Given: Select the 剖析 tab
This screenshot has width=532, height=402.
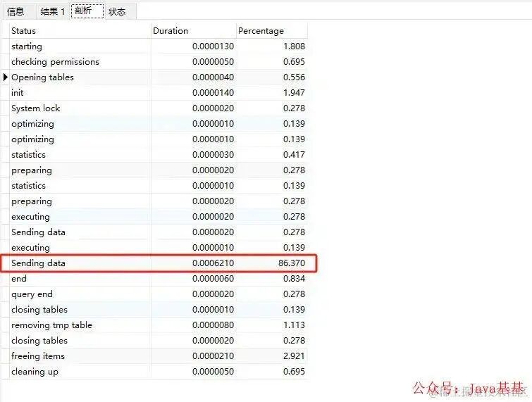Looking at the screenshot, I should pyautogui.click(x=87, y=11).
